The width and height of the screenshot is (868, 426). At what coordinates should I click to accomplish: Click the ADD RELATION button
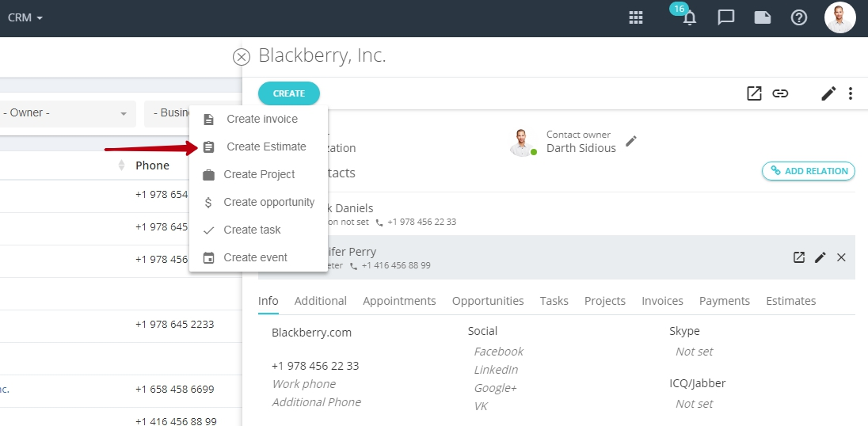tap(809, 171)
